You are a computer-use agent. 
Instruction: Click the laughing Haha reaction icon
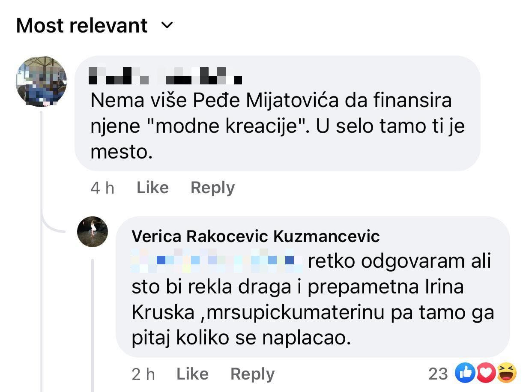coord(506,373)
